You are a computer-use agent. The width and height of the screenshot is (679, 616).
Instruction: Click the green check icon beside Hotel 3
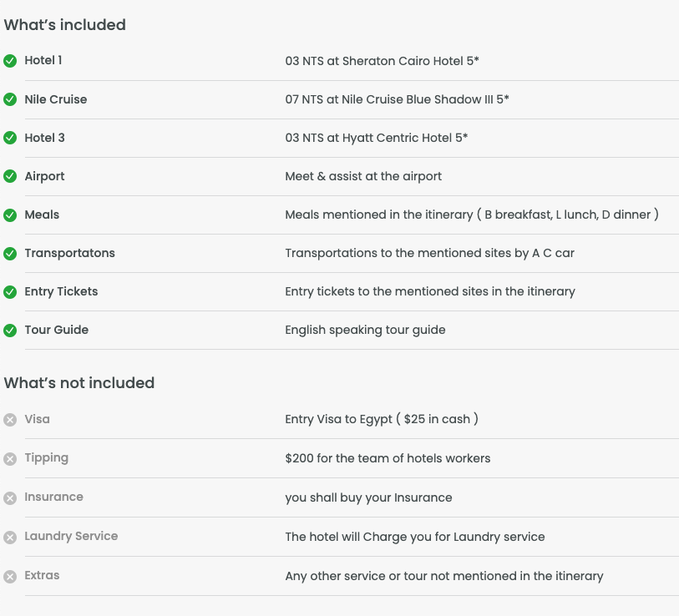point(10,138)
